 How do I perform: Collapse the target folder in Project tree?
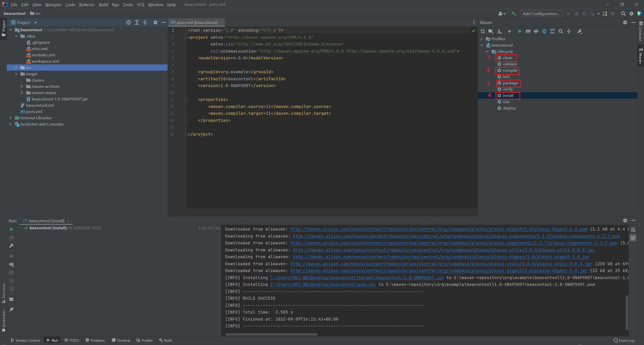[x=16, y=74]
